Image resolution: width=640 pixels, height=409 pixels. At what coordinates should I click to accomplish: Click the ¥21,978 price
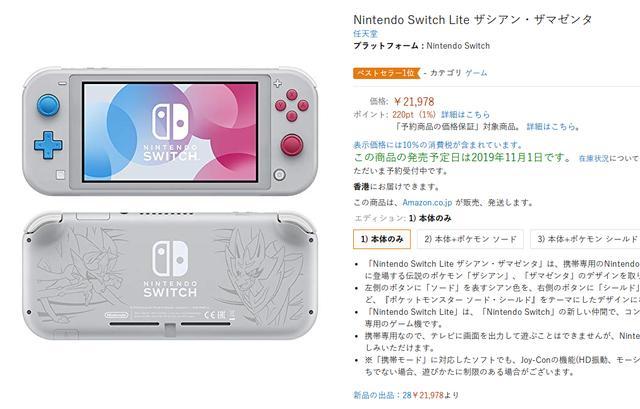tap(414, 102)
